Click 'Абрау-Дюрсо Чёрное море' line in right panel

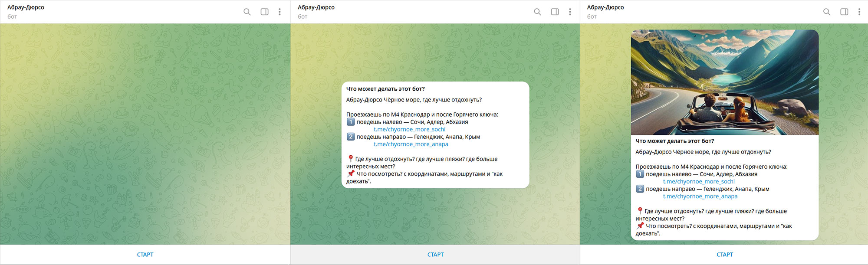click(x=703, y=152)
